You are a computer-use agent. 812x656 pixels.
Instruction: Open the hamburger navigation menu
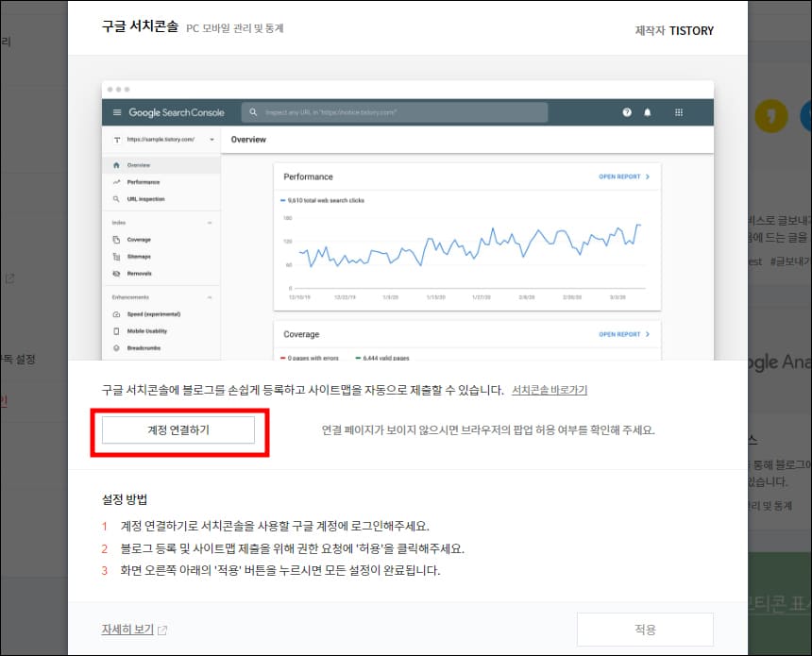pyautogui.click(x=119, y=112)
